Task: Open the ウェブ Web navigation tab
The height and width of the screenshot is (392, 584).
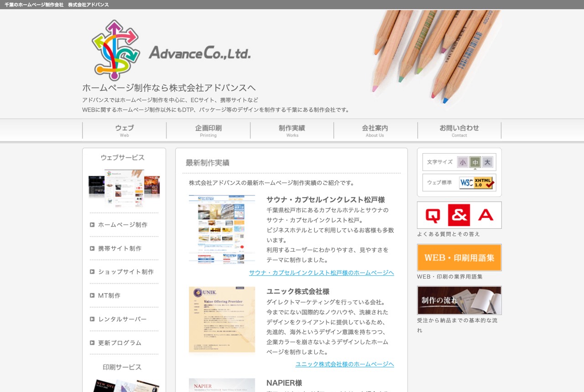Action: click(x=124, y=130)
